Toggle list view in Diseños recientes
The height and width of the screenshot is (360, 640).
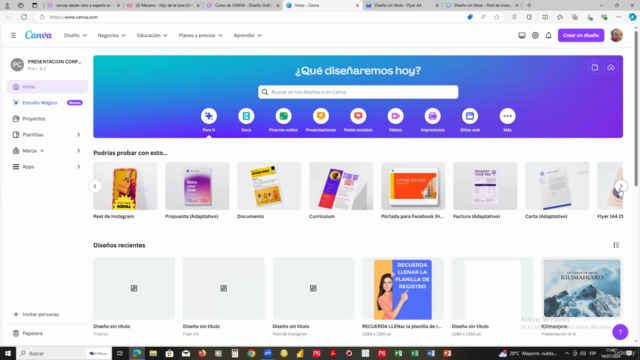[x=616, y=245]
